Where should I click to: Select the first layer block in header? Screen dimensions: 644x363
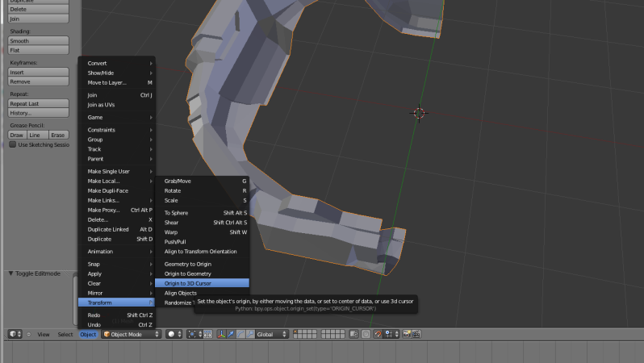(x=305, y=334)
